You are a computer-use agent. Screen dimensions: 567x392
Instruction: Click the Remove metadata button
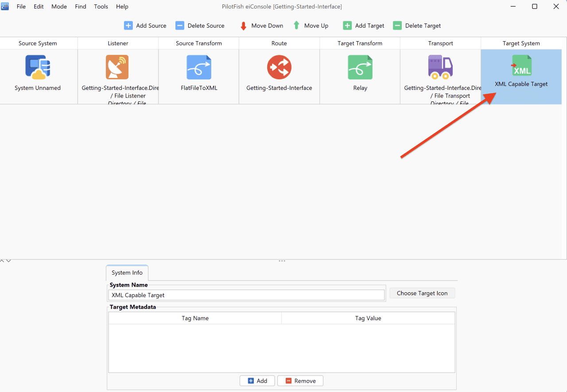300,381
